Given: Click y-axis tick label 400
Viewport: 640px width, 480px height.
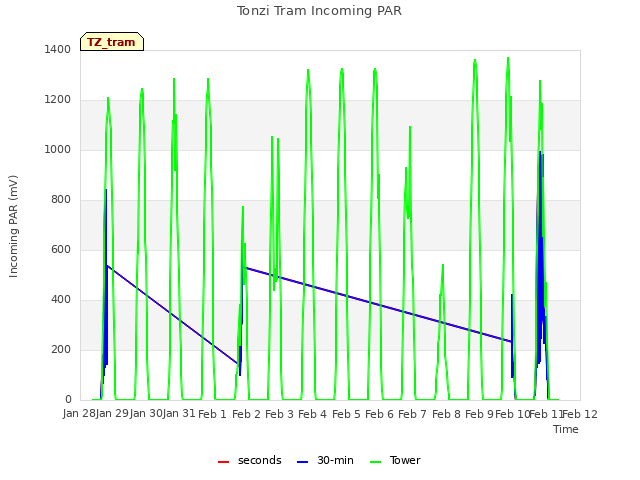Looking at the screenshot, I should [61, 300].
